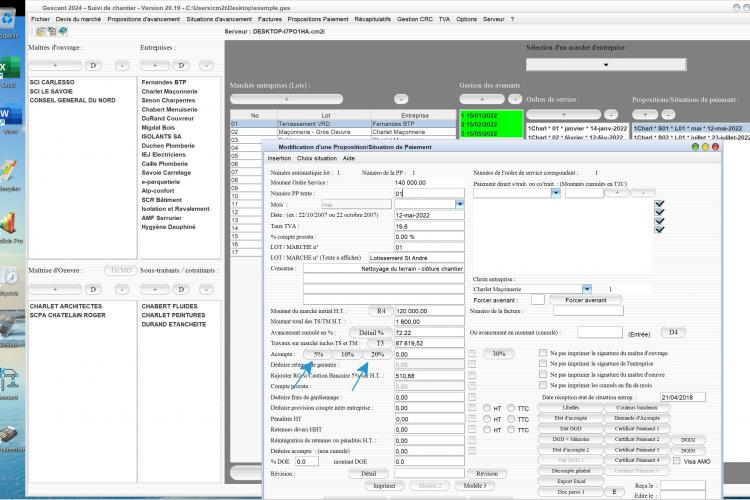Select '1Charl * 01 * janvier * 14-janv-2022' order
This screenshot has width=750, height=500.
click(x=577, y=129)
